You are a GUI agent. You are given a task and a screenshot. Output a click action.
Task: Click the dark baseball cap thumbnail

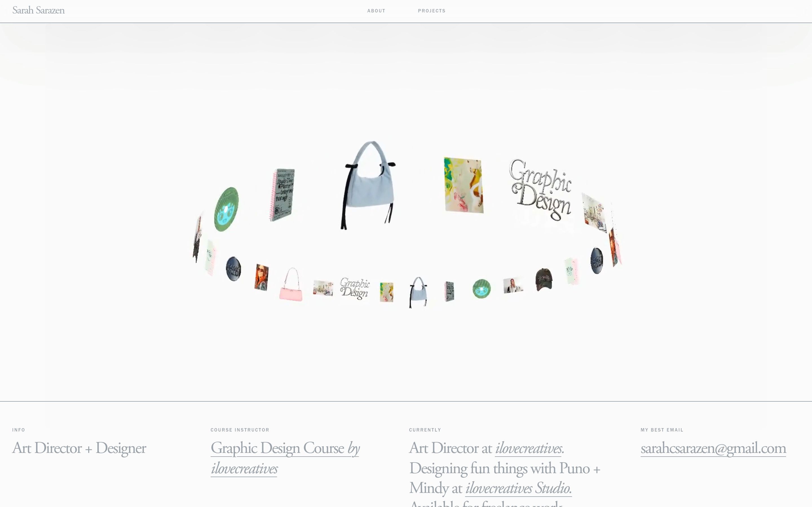tap(544, 279)
